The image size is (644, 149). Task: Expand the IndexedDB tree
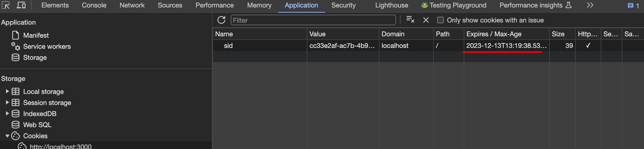point(7,113)
